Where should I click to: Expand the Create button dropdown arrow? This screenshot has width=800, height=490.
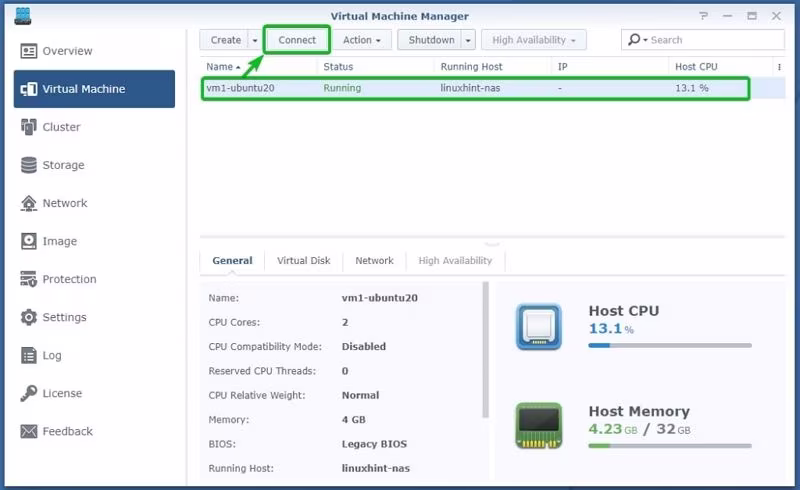pyautogui.click(x=255, y=40)
